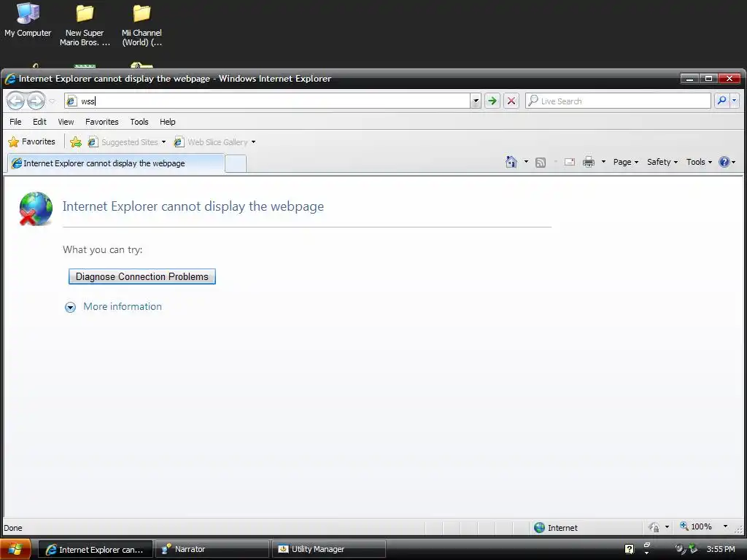Image resolution: width=747 pixels, height=560 pixels.
Task: Open the Help menu
Action: pos(167,122)
